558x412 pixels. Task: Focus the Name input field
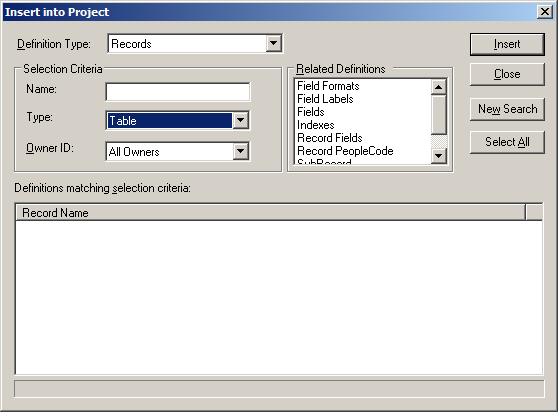tap(178, 92)
